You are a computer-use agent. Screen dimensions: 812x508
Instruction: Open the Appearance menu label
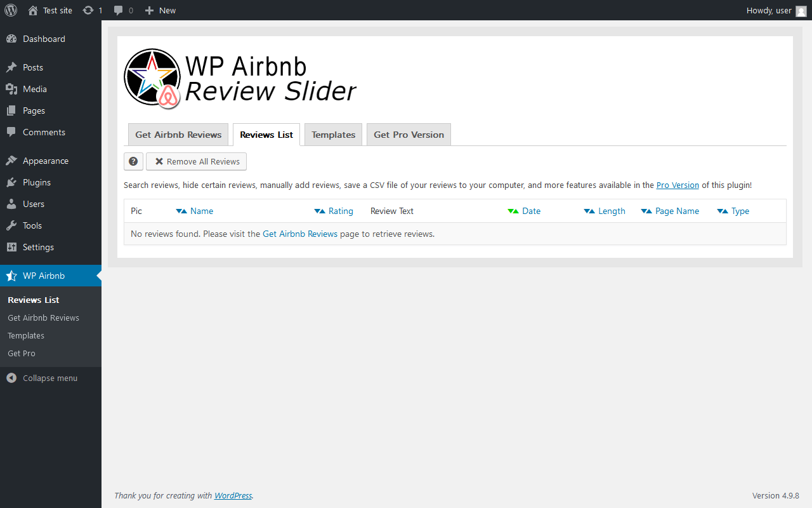pos(46,161)
